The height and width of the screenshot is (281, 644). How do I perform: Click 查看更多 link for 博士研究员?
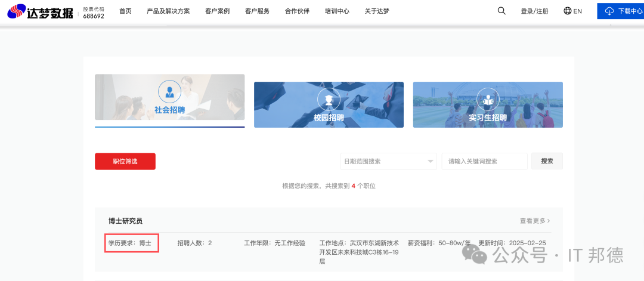(535, 221)
